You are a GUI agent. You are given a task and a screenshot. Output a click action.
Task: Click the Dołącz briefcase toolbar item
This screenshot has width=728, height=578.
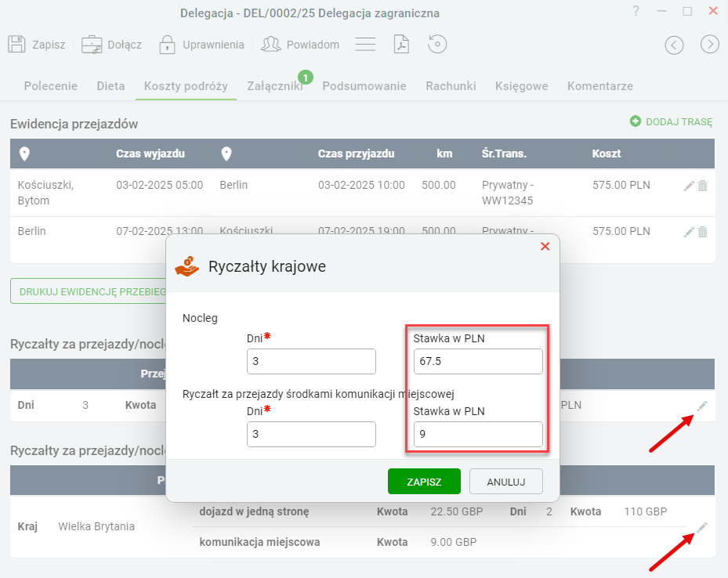111,45
